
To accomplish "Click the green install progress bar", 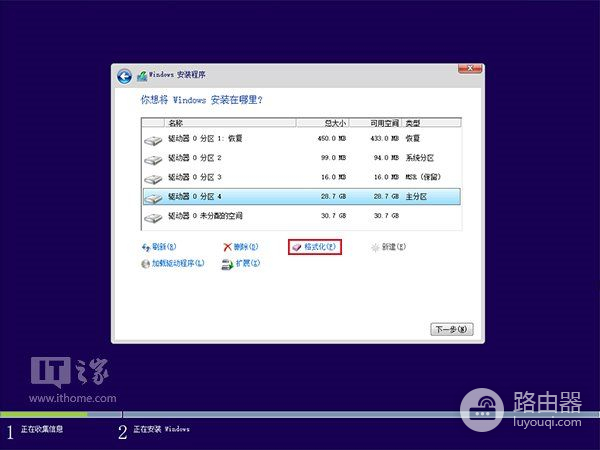I will (x=44, y=414).
